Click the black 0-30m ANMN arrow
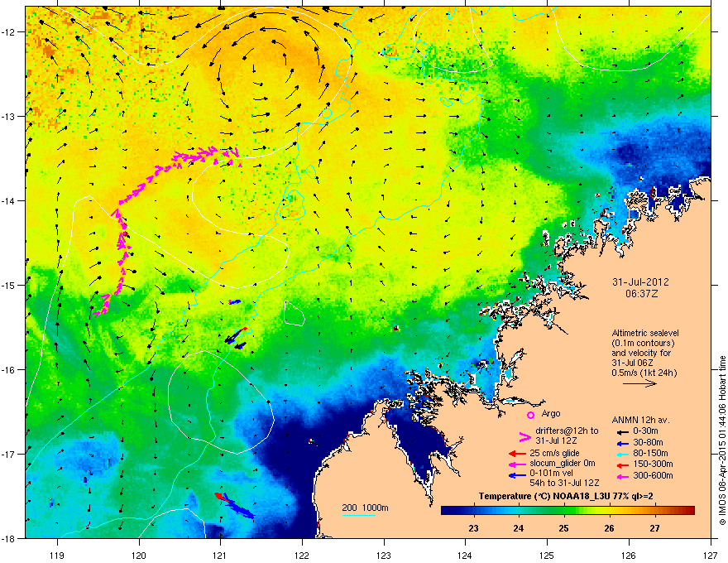Image resolution: width=728 pixels, height=563 pixels. (x=621, y=431)
